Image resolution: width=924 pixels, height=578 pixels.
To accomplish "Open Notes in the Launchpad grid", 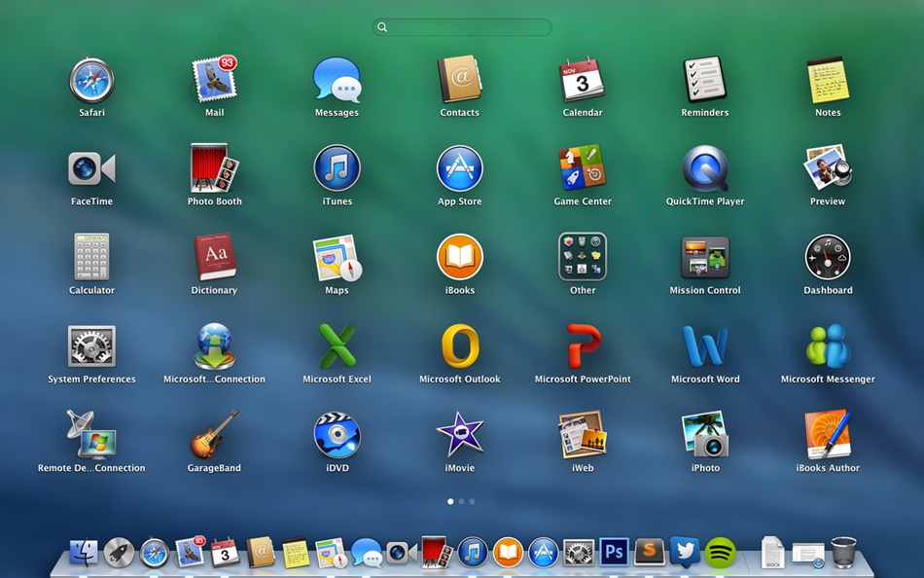I will 828,80.
